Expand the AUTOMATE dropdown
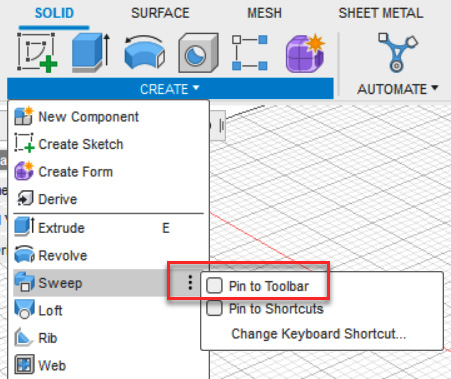The height and width of the screenshot is (379, 451). click(397, 89)
